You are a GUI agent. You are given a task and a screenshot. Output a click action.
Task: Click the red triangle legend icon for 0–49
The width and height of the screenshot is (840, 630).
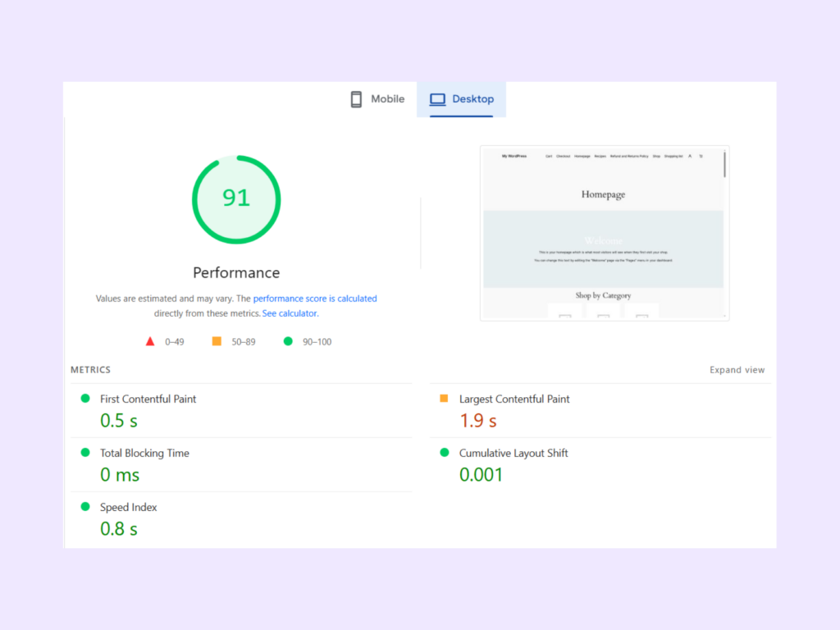click(150, 341)
